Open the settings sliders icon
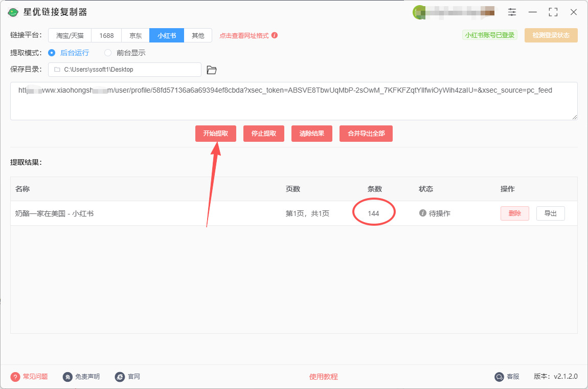588x389 pixels. coord(512,12)
